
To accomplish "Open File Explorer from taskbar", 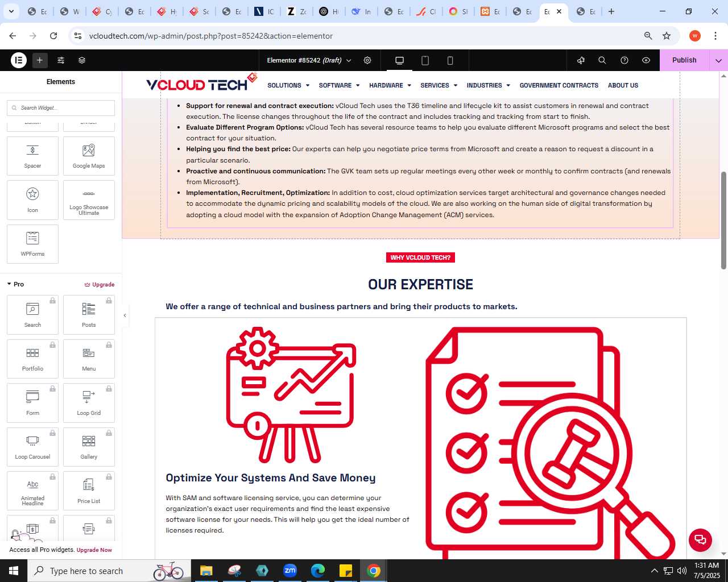I will [206, 571].
